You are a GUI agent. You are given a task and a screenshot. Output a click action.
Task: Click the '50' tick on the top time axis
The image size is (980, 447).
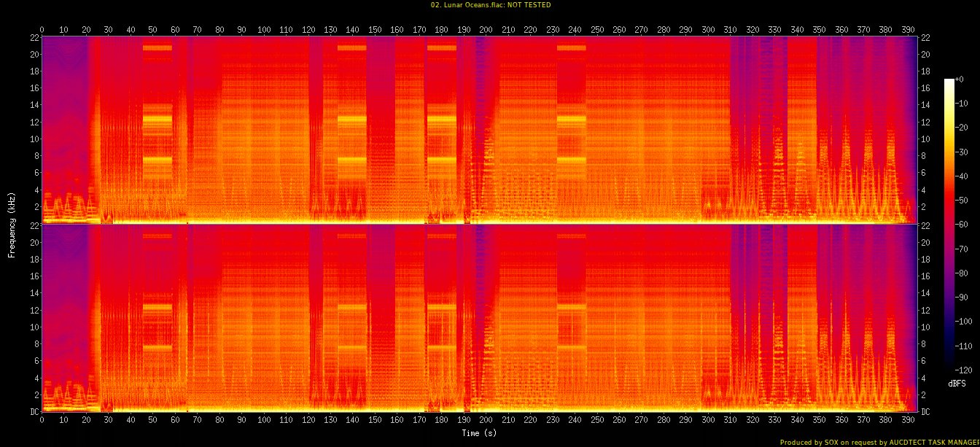click(x=153, y=29)
